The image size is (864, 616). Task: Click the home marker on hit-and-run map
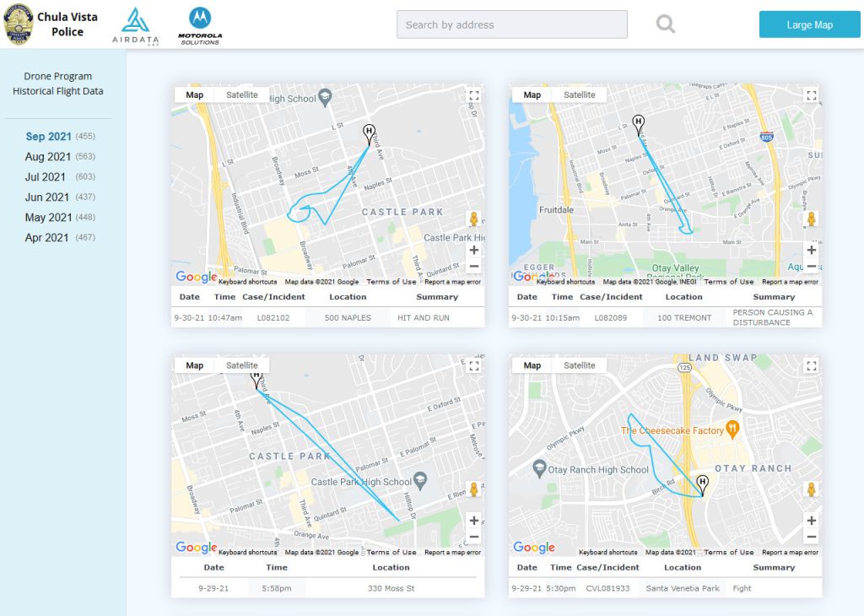[x=369, y=132]
